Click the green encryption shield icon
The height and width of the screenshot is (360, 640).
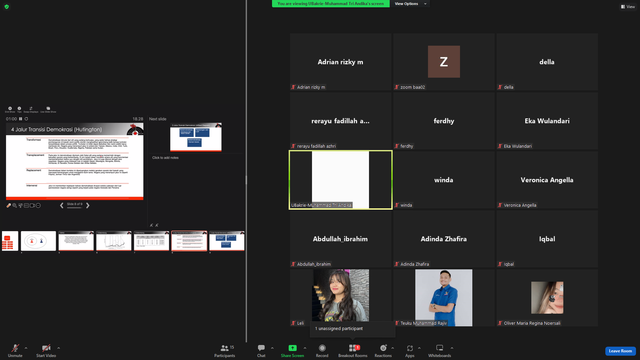[7, 7]
